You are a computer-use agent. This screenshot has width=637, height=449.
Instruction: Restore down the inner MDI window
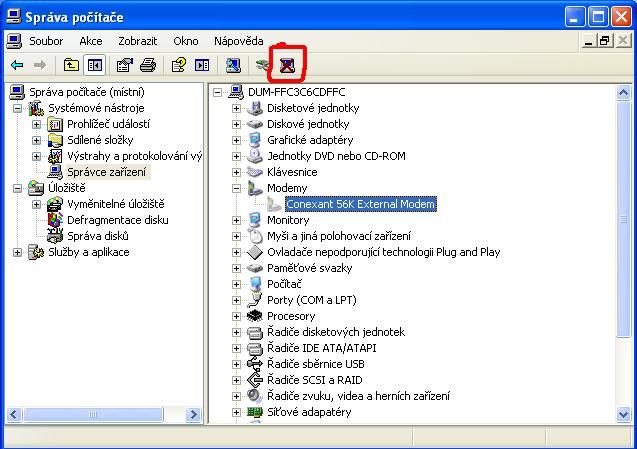(605, 41)
